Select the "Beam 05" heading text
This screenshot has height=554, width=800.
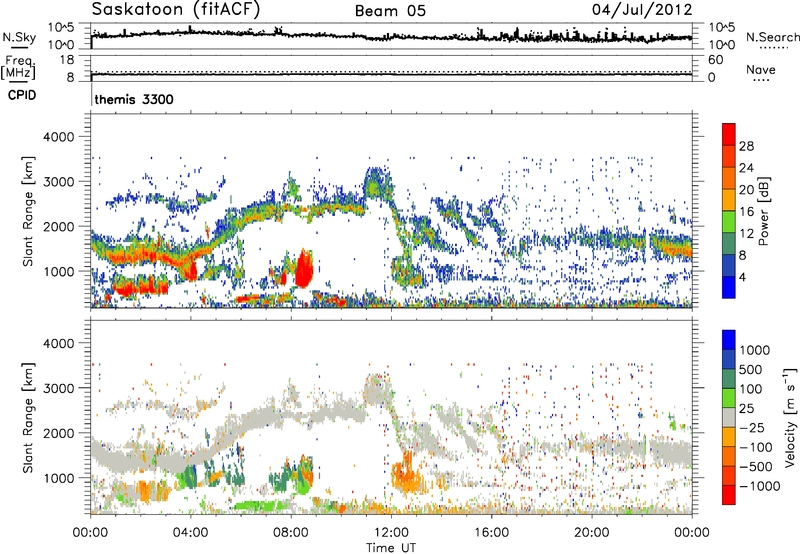click(390, 11)
